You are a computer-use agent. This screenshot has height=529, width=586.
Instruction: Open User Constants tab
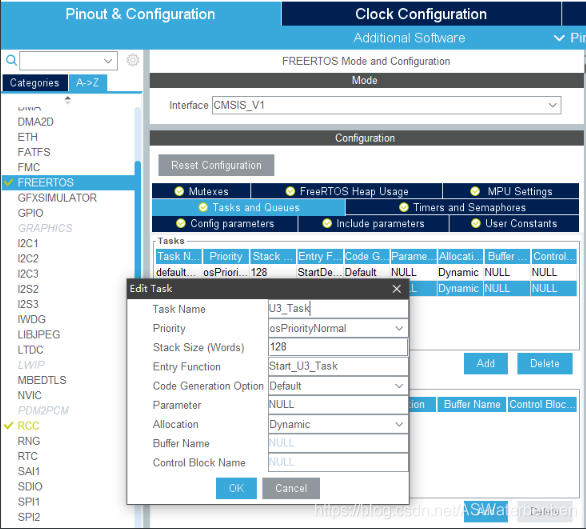(514, 224)
